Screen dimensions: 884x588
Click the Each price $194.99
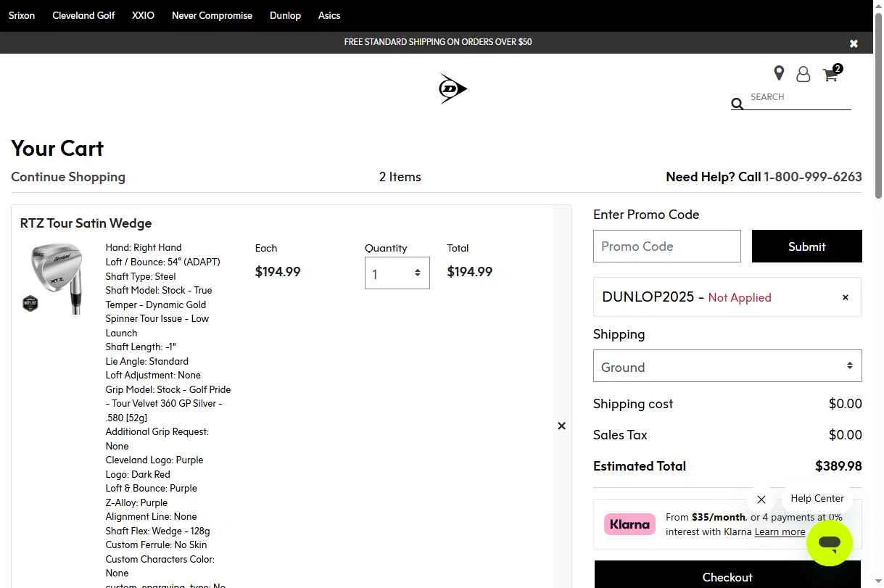278,272
